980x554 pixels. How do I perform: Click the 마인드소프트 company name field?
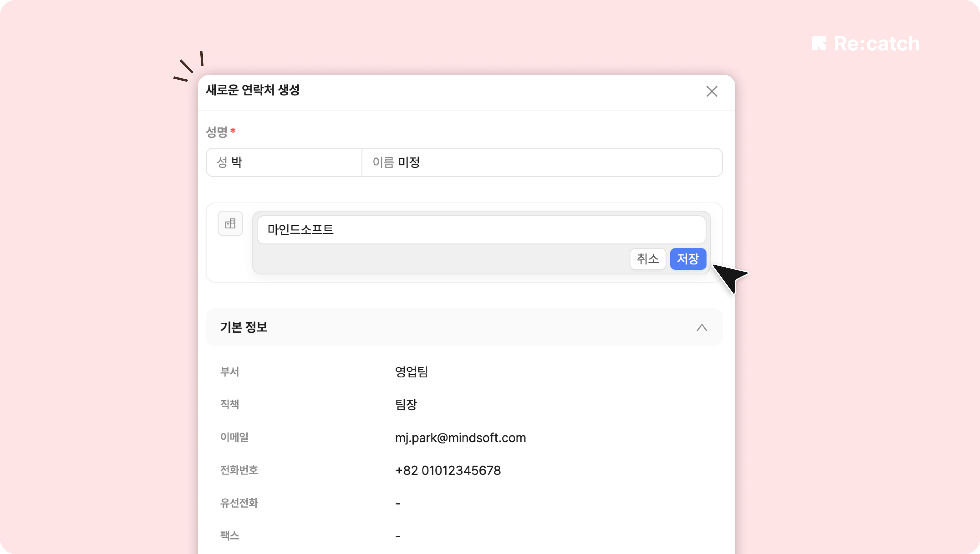pyautogui.click(x=481, y=230)
